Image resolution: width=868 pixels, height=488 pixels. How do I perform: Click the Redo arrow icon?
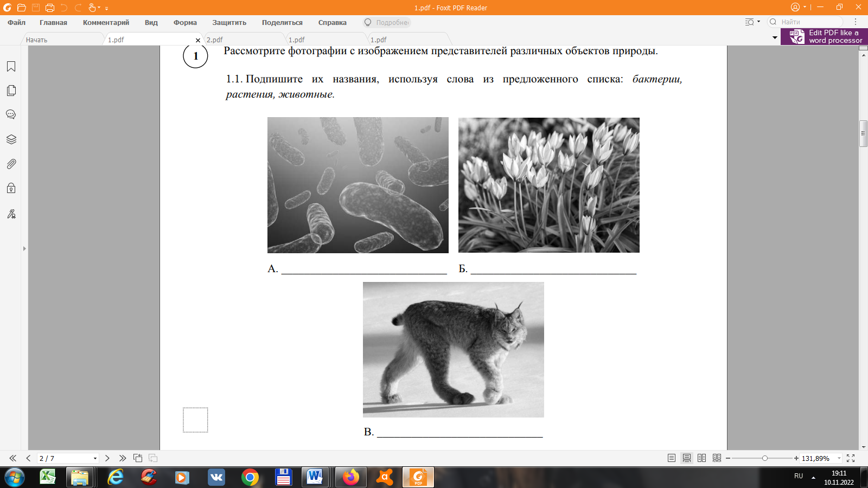(78, 8)
